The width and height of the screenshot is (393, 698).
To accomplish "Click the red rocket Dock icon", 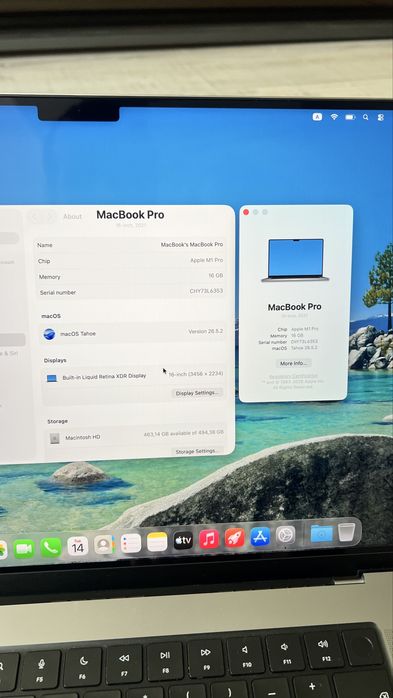I will [x=235, y=538].
